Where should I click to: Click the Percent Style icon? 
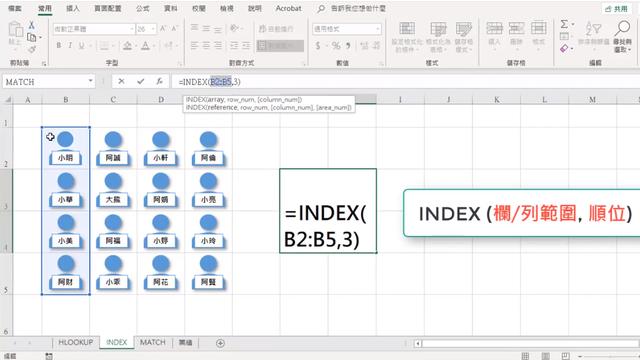tap(336, 46)
